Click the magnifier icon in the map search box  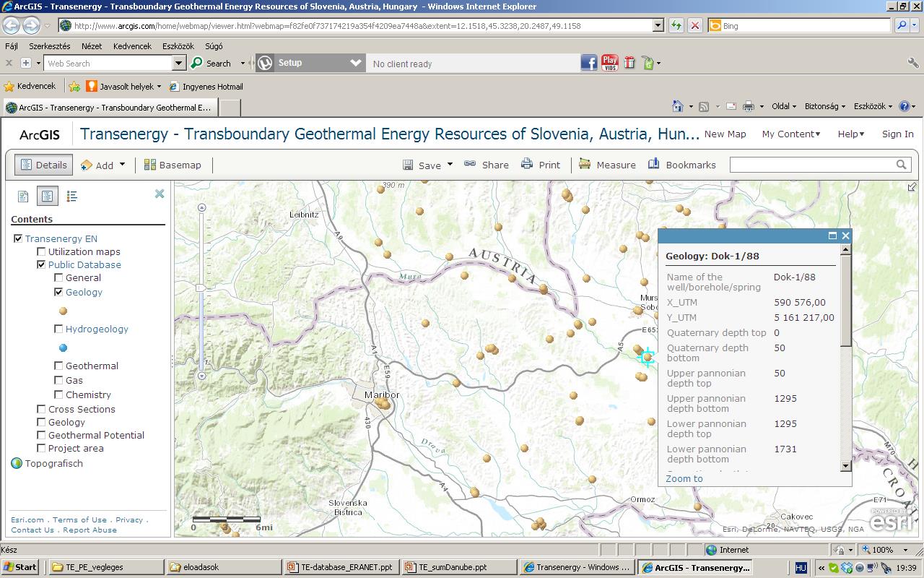point(901,165)
